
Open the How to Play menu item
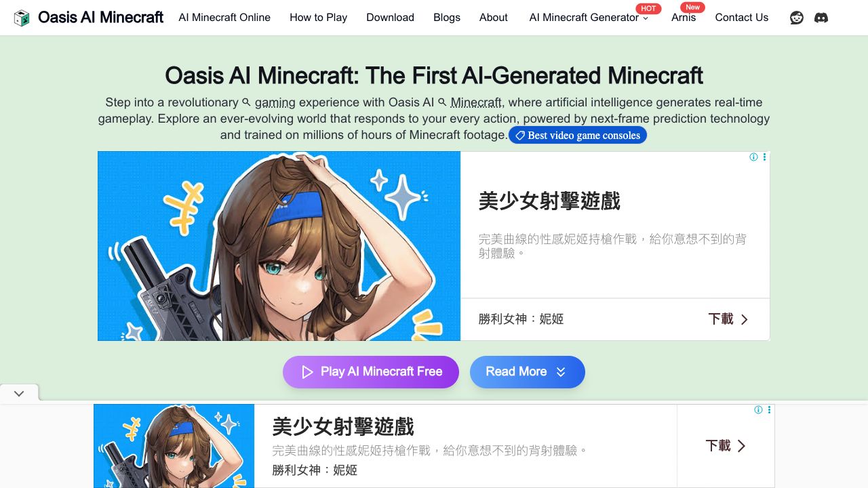click(318, 18)
